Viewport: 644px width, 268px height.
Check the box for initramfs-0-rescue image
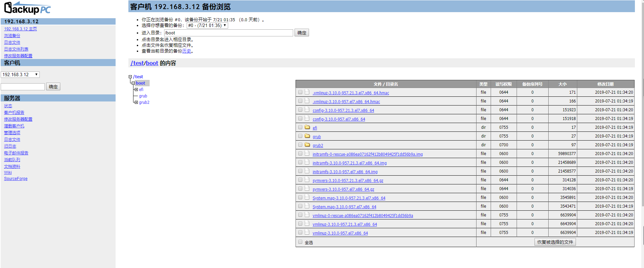300,153
